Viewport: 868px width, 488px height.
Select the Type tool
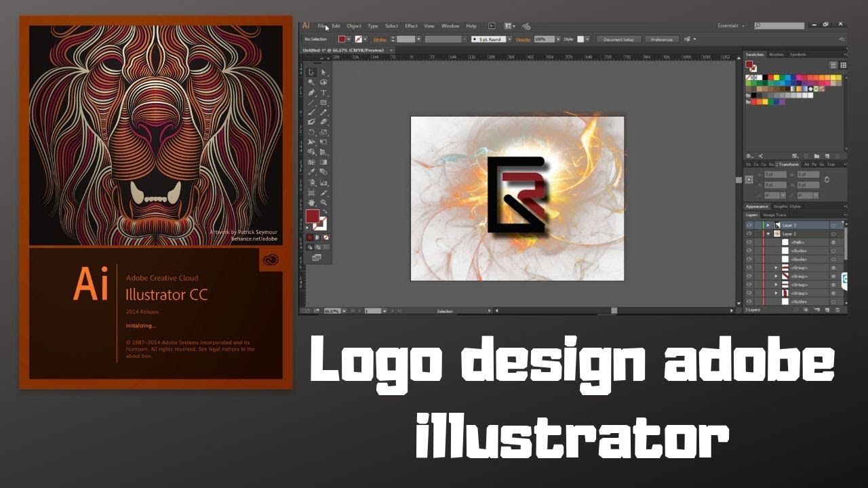(324, 91)
